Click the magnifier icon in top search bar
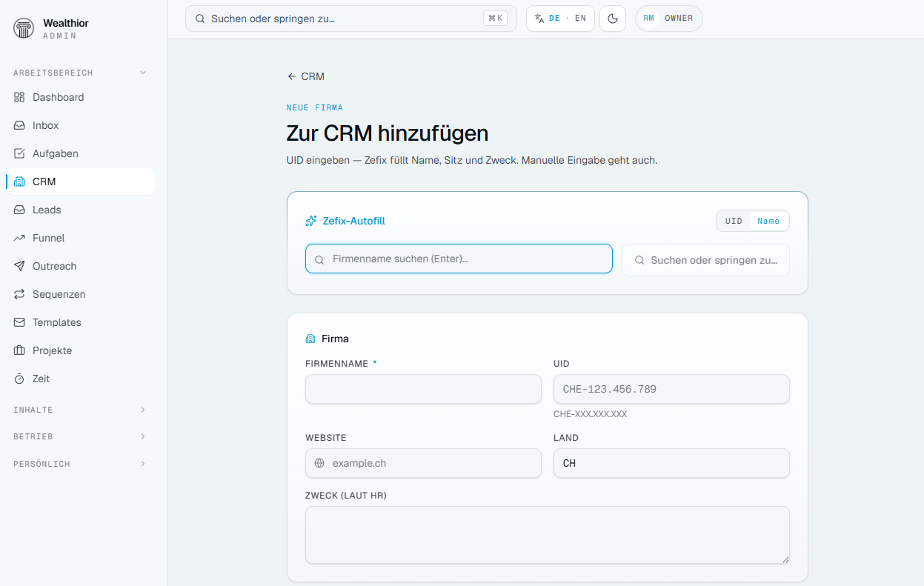The height and width of the screenshot is (586, 924). click(x=200, y=19)
